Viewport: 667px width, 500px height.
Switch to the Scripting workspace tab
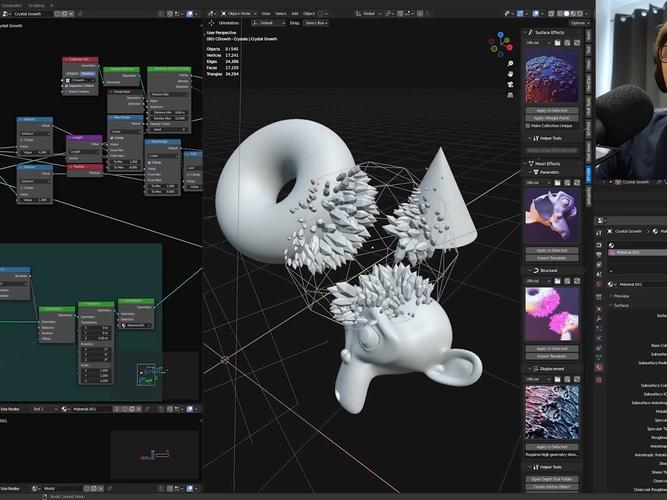pos(36,6)
